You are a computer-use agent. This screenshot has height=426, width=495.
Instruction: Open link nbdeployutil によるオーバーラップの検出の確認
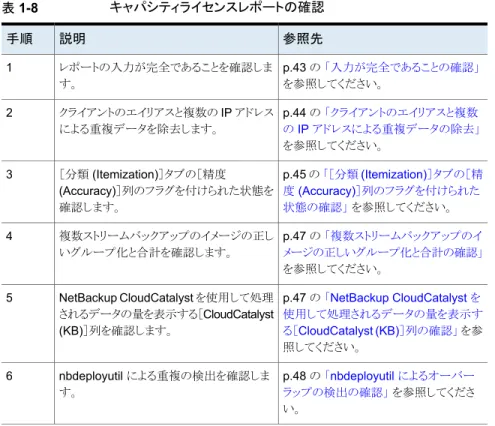pos(378,384)
